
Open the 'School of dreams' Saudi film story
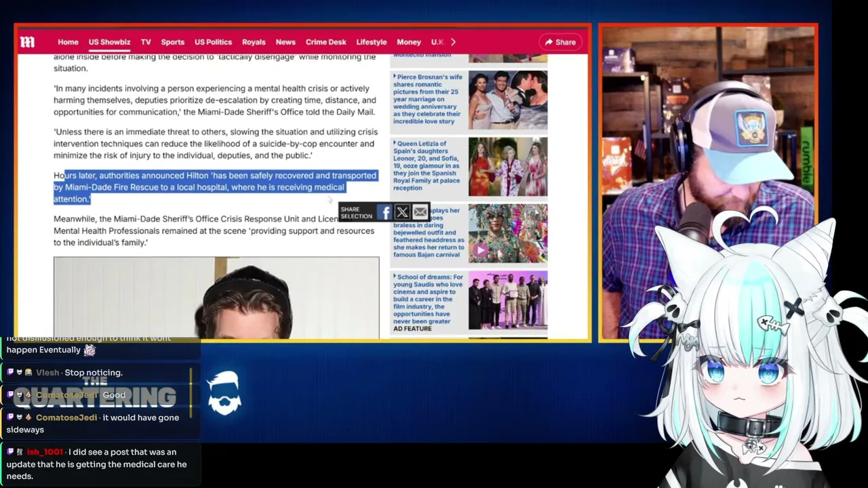click(430, 299)
